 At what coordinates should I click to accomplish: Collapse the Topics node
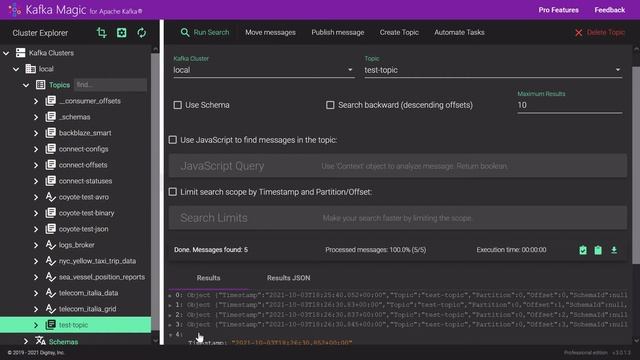pos(26,85)
